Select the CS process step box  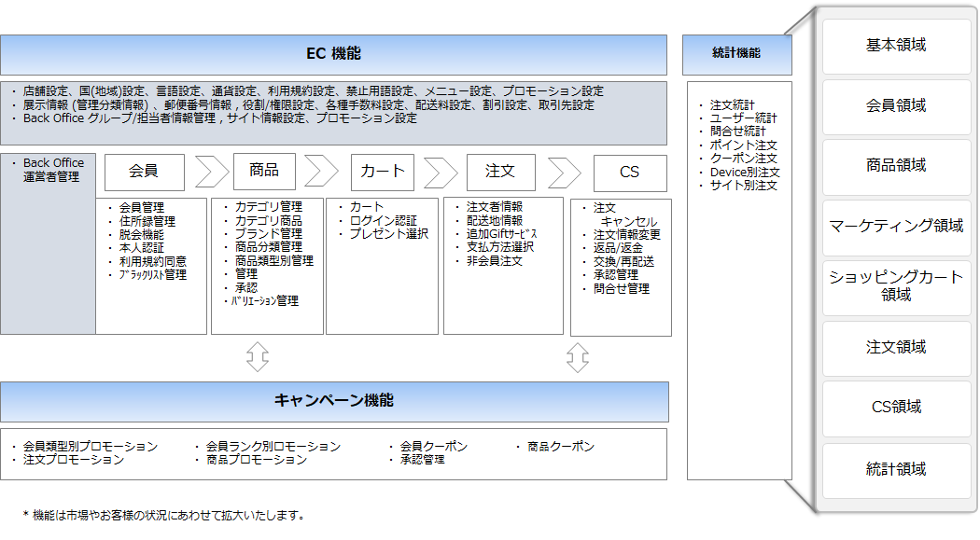[x=630, y=173]
